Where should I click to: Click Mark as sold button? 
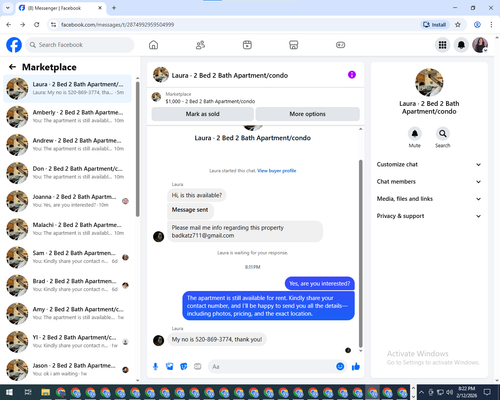click(202, 114)
